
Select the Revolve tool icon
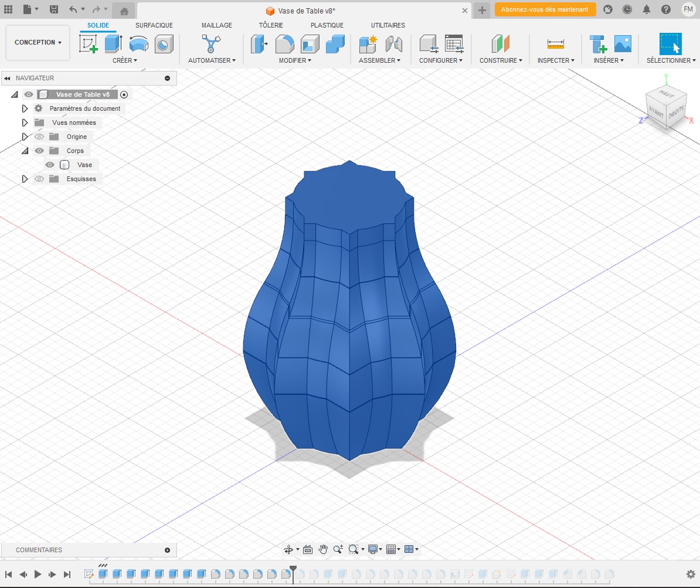139,44
